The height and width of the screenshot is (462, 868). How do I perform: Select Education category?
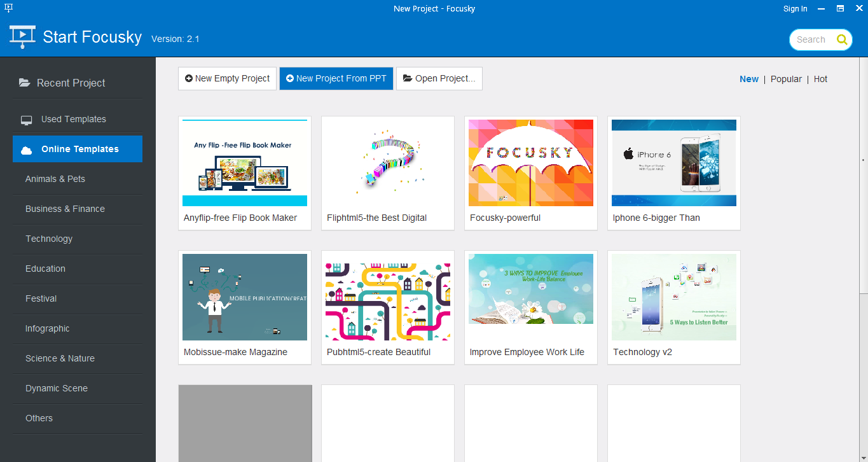[78, 269]
